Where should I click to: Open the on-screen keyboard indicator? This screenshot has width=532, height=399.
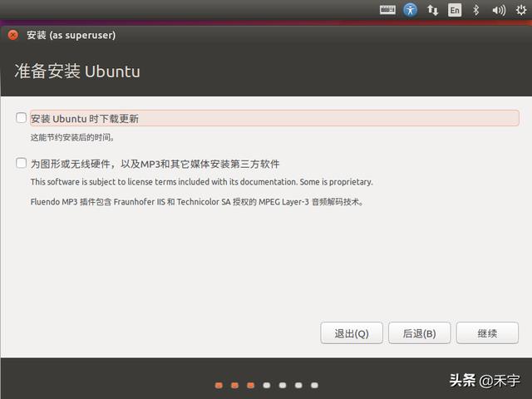[x=387, y=10]
